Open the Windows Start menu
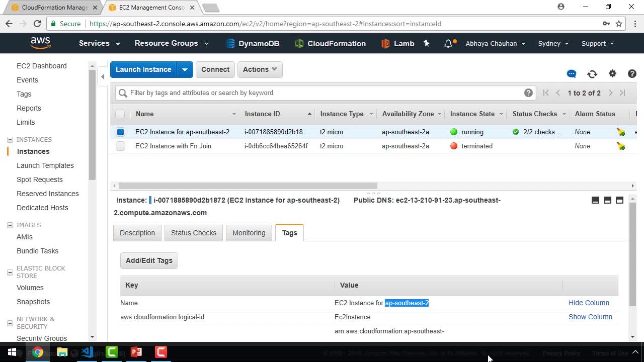 click(x=12, y=352)
